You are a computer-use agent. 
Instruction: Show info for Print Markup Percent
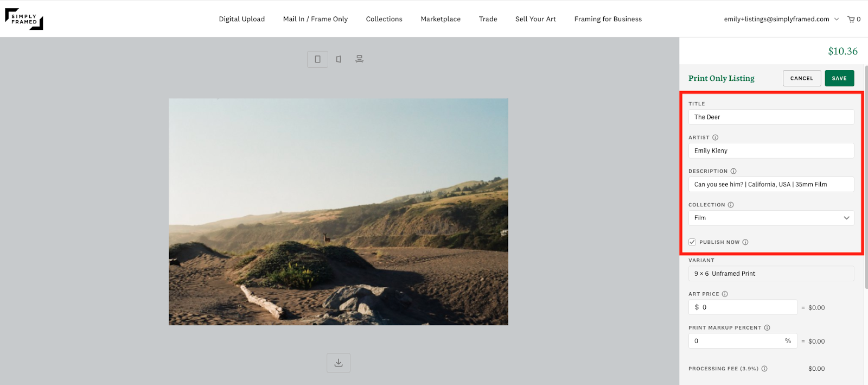click(x=767, y=327)
